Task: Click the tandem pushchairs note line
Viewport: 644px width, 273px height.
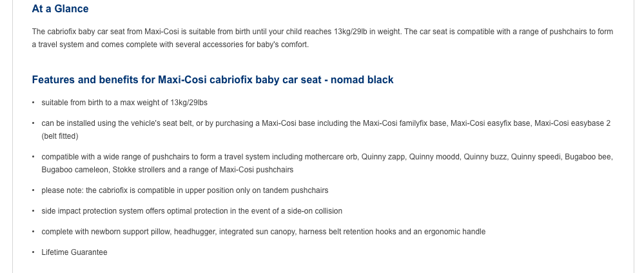Action: tap(185, 190)
